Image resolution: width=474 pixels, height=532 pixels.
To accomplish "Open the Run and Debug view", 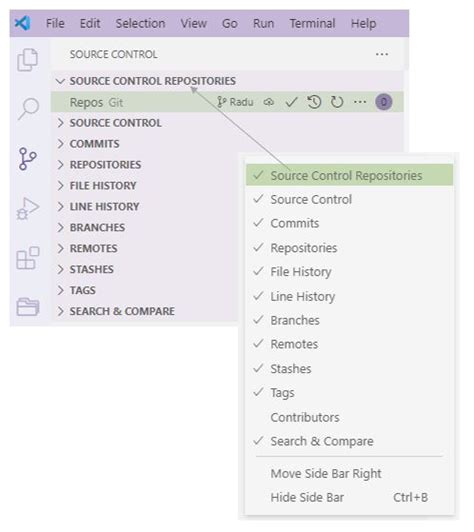I will click(28, 208).
